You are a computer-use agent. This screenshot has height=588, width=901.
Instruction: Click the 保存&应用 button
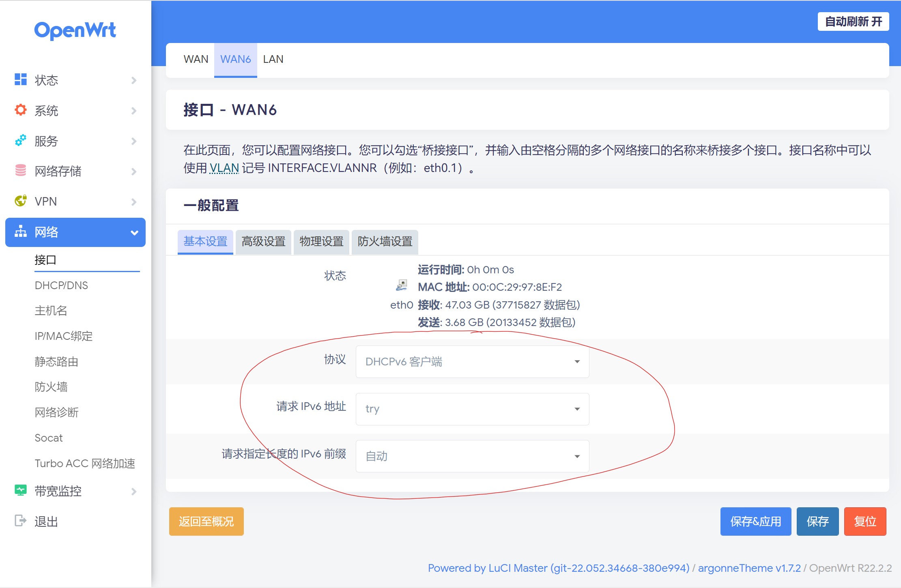point(755,521)
